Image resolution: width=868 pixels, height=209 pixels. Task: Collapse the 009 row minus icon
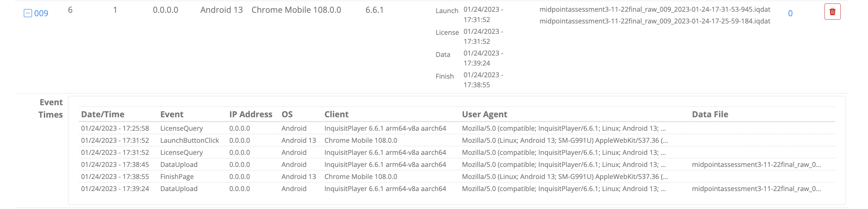[x=28, y=13]
